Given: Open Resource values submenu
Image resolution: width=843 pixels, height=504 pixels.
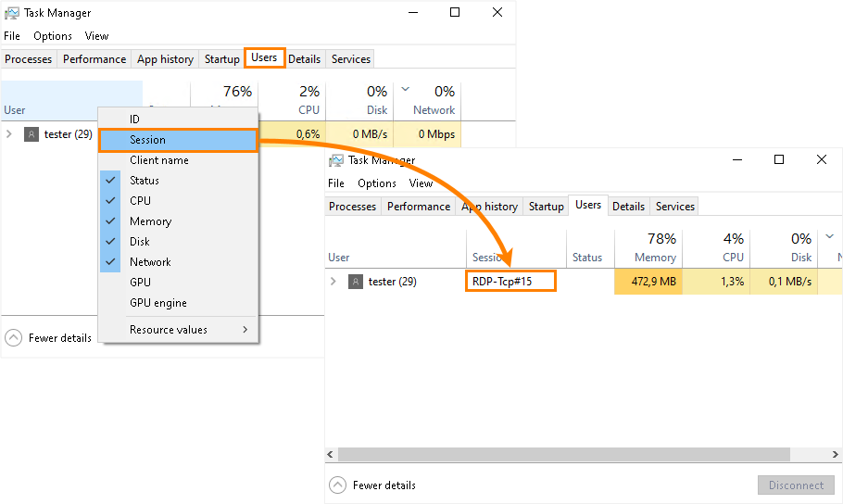Looking at the screenshot, I should 179,330.
